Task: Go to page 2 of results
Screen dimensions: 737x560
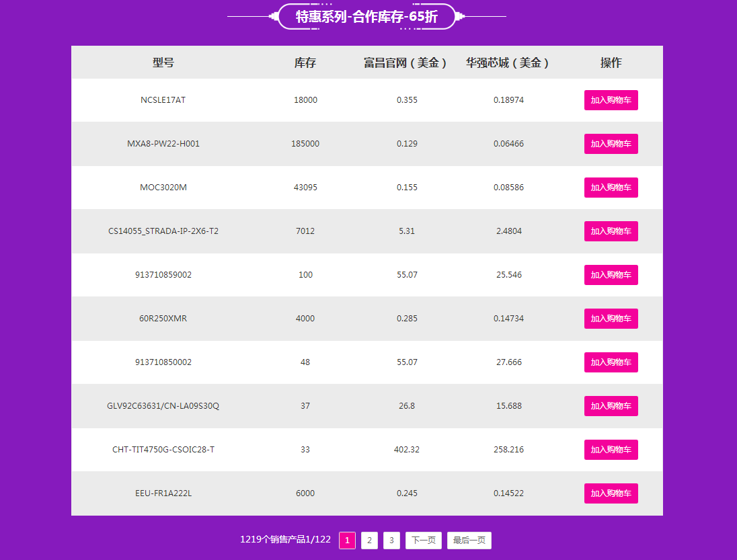Action: tap(369, 541)
